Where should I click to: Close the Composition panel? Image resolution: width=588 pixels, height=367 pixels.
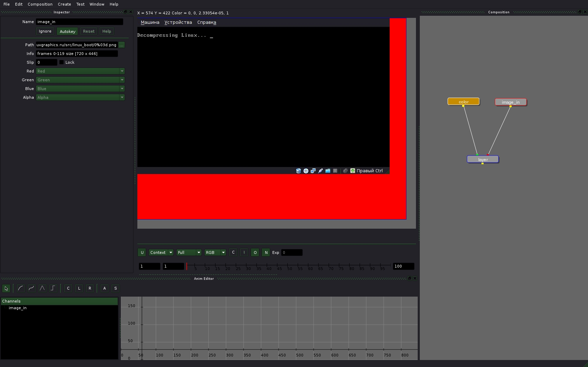click(585, 12)
